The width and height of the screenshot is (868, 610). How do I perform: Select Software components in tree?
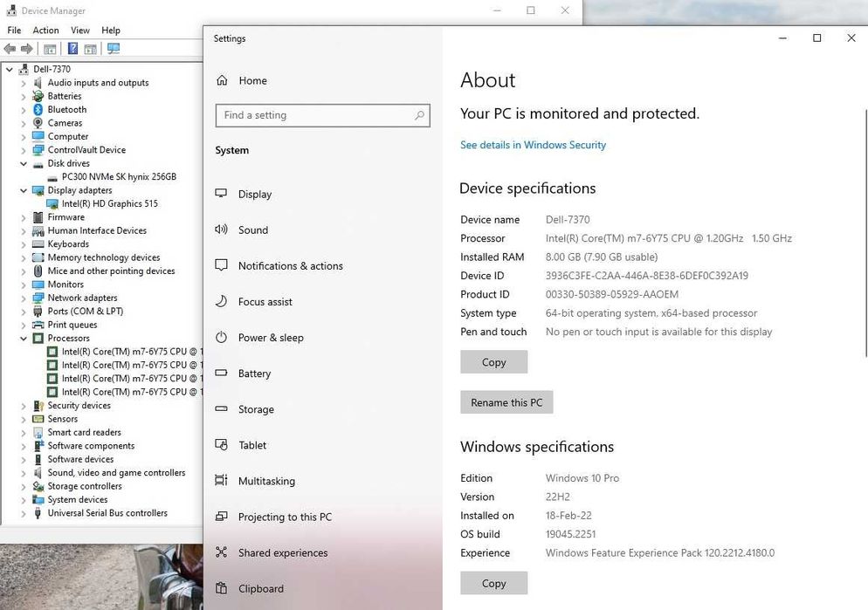(x=91, y=446)
